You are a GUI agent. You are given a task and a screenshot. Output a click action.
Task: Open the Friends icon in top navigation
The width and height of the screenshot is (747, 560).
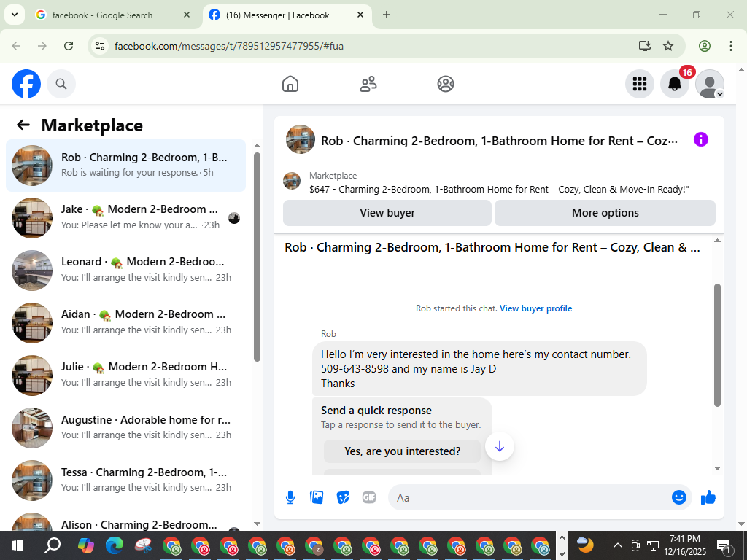pyautogui.click(x=368, y=84)
